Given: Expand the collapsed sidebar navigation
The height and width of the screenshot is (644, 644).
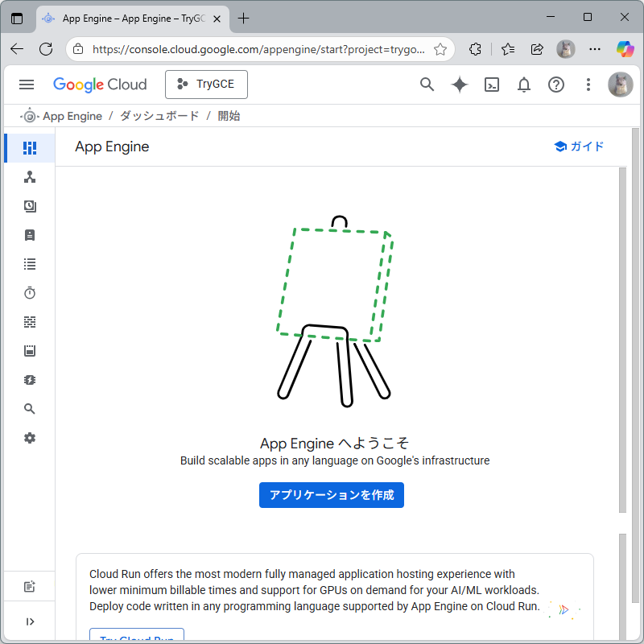Looking at the screenshot, I should pos(30,621).
